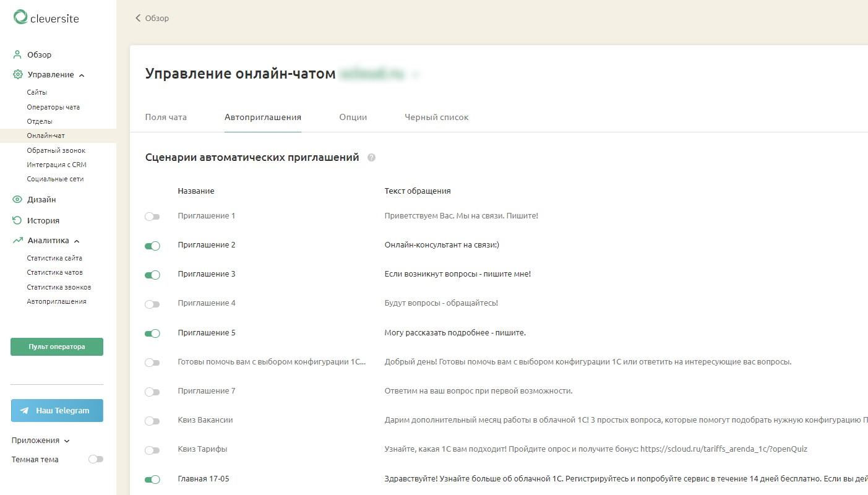This screenshot has height=495, width=868.
Task: Click text 'Онлайн-консультант на связи:)'
Action: pos(442,245)
